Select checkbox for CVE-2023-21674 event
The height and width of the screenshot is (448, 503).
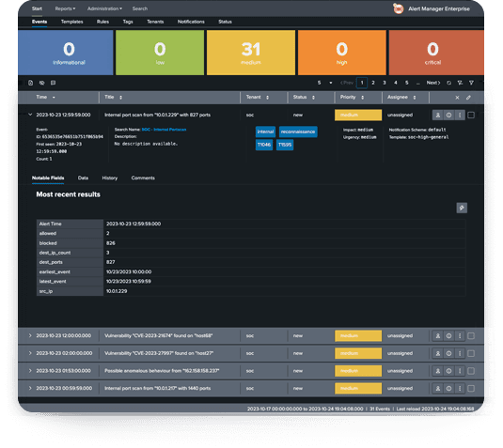click(x=471, y=335)
